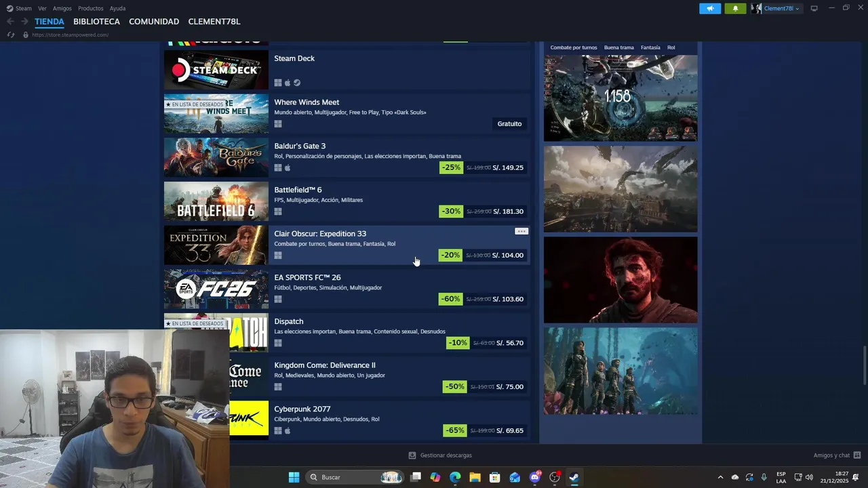Open the Where Winds Meet title
Viewport: 868px width, 488px height.
(307, 102)
